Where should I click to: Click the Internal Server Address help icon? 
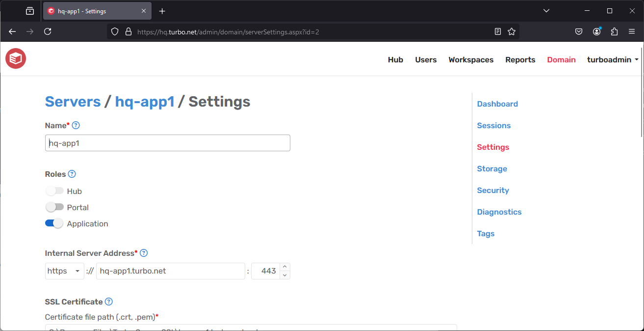[x=144, y=253]
